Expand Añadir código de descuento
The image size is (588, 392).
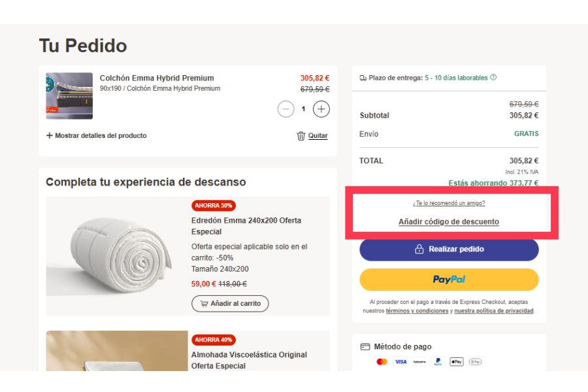pyautogui.click(x=449, y=222)
